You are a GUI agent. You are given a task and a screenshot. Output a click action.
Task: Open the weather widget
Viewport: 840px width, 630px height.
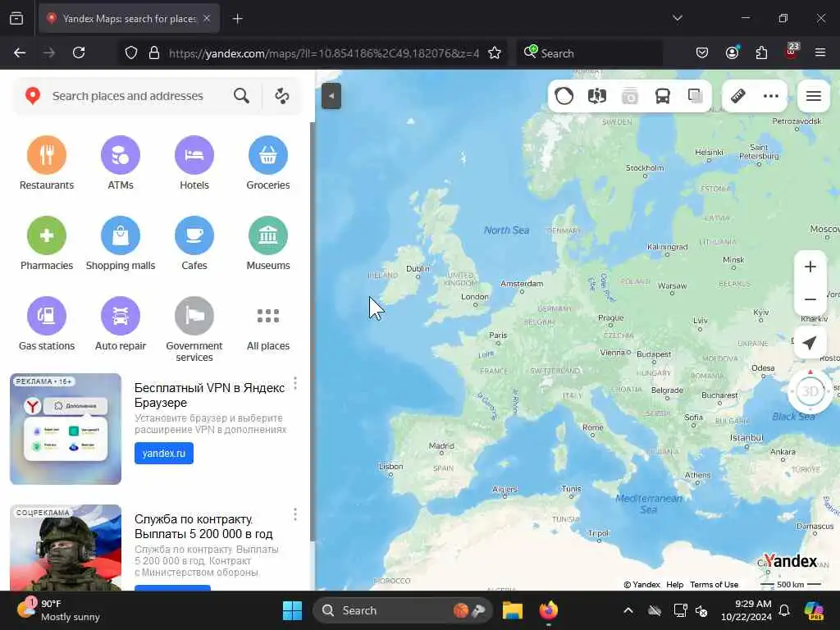(x=59, y=610)
